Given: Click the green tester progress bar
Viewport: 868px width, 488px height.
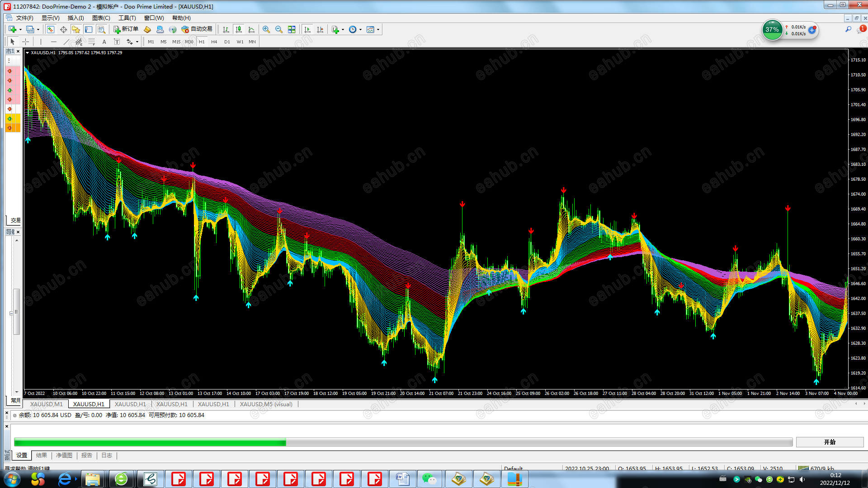Looking at the screenshot, I should (x=150, y=442).
